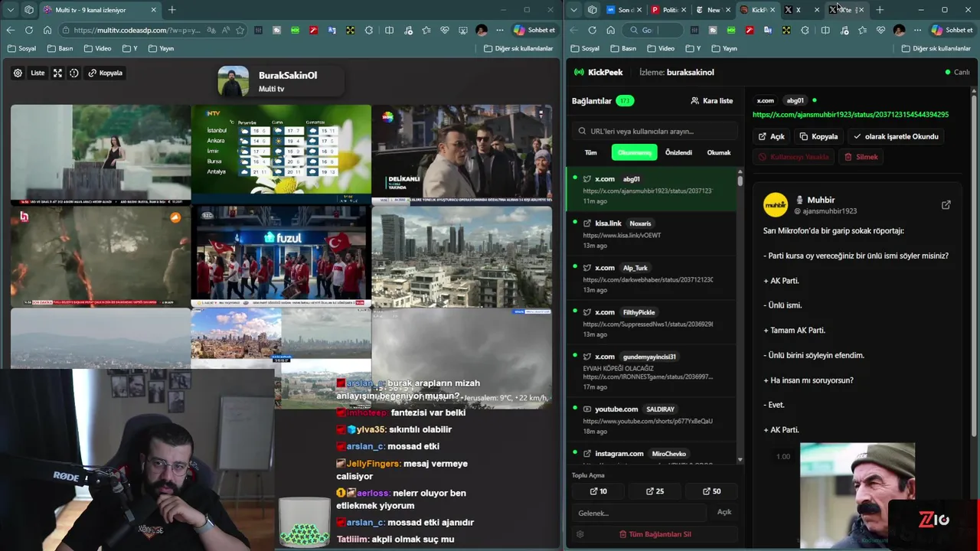Screen dimensions: 980x551
Task: Open Muhbir tweet external link icon
Action: [946, 204]
